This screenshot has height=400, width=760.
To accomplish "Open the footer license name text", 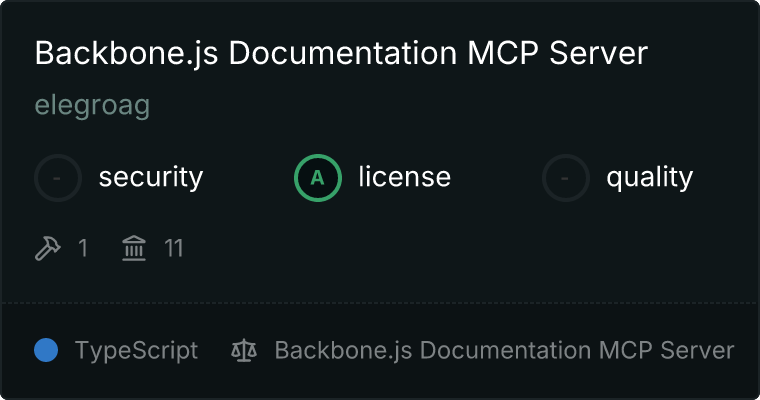I will click(504, 351).
